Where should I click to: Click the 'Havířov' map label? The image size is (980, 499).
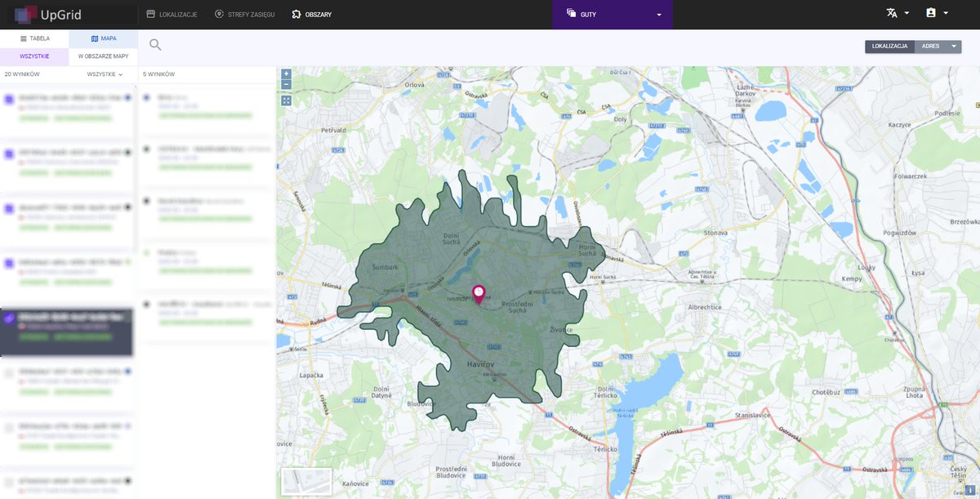pos(481,363)
